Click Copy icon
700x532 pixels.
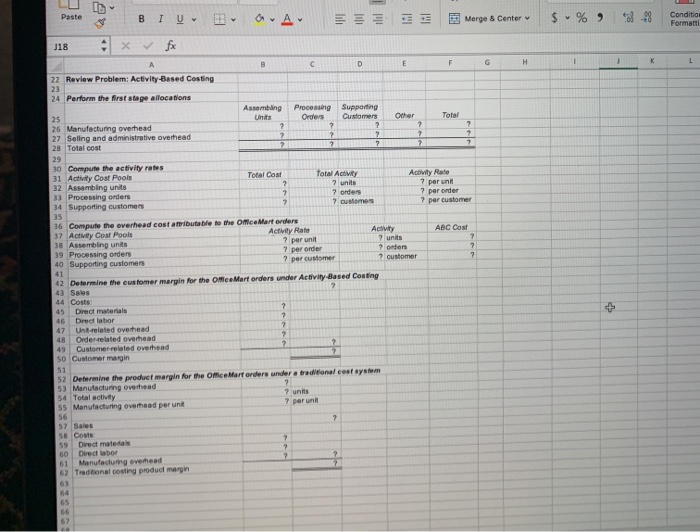pos(98,7)
